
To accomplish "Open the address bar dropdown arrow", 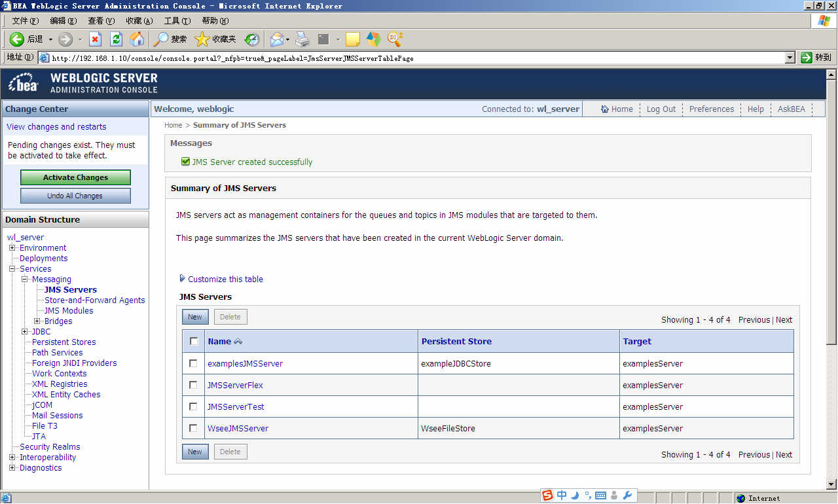I will click(790, 58).
